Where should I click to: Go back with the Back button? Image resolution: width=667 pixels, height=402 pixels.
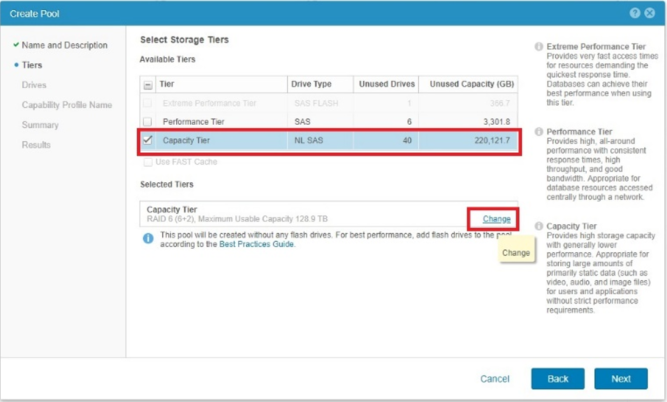pos(557,379)
